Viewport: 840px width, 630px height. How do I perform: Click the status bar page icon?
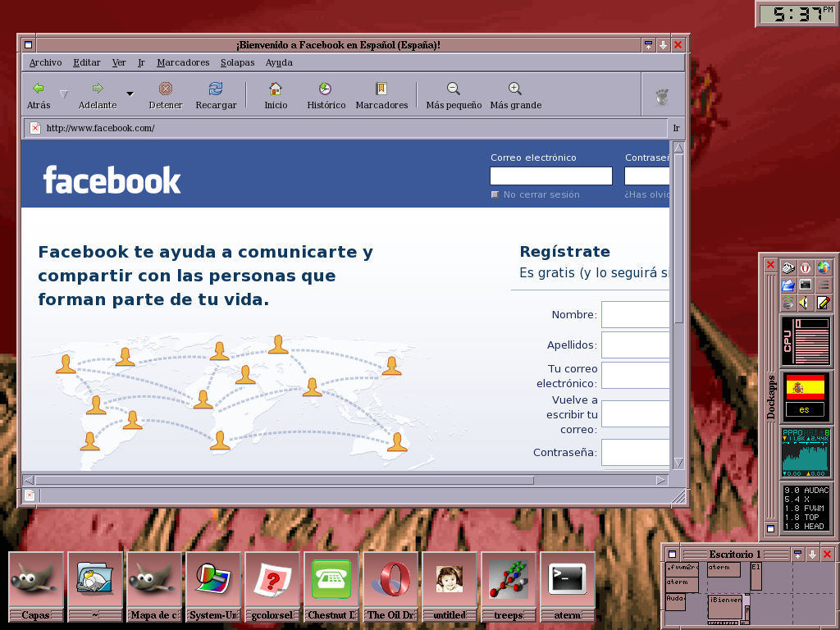(30, 495)
